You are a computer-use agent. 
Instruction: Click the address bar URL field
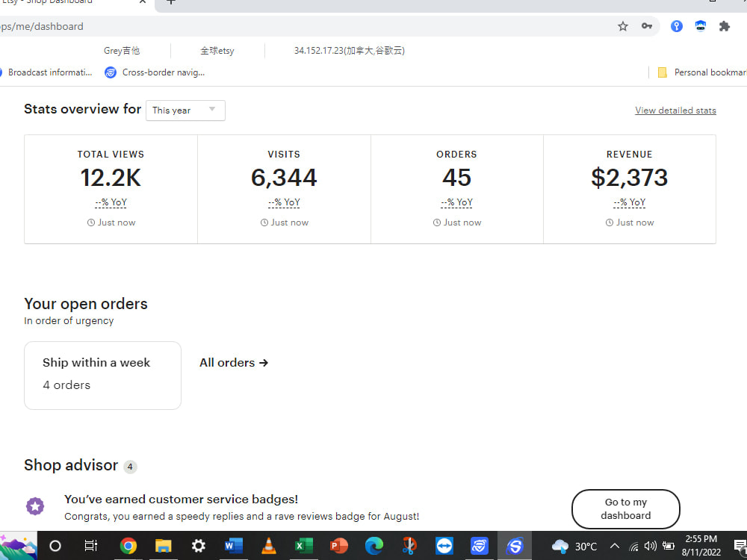point(305,26)
